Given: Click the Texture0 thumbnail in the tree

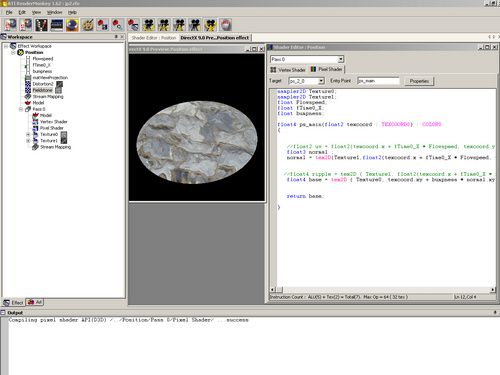Looking at the screenshot, I should pos(64,135).
